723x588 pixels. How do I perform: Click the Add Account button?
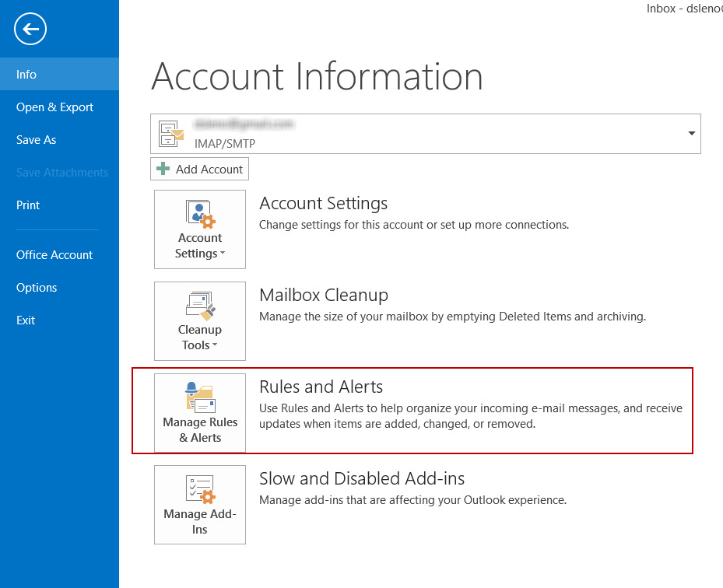pyautogui.click(x=199, y=168)
